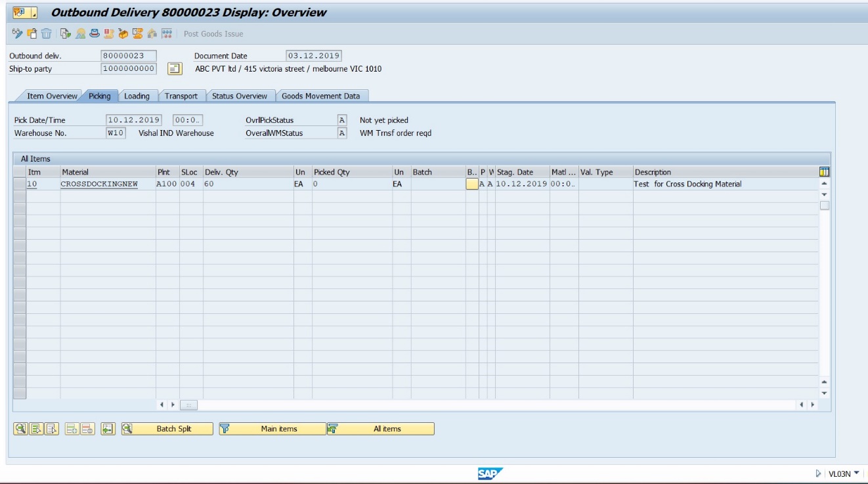Screen dimensions: 868x484
Task: Click the orange box pack icon
Action: pyautogui.click(x=123, y=33)
